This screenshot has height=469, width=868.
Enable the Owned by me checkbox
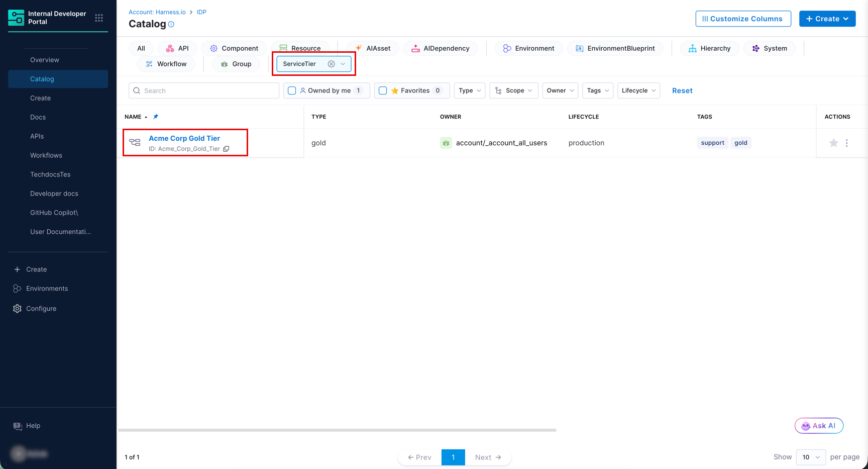tap(292, 90)
